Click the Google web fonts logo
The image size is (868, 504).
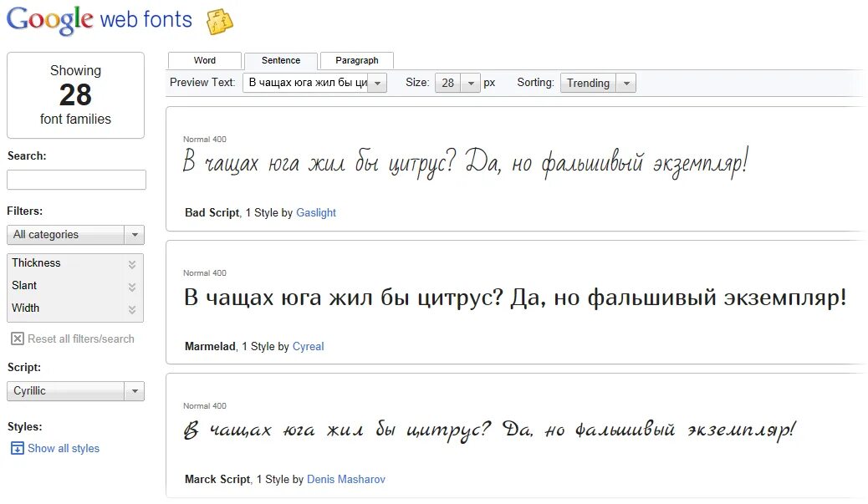pos(99,20)
